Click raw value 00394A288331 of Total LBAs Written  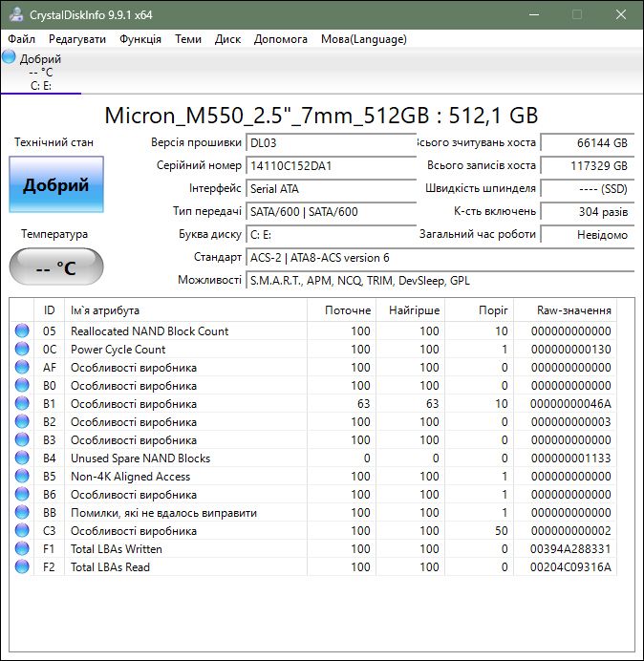coord(570,548)
